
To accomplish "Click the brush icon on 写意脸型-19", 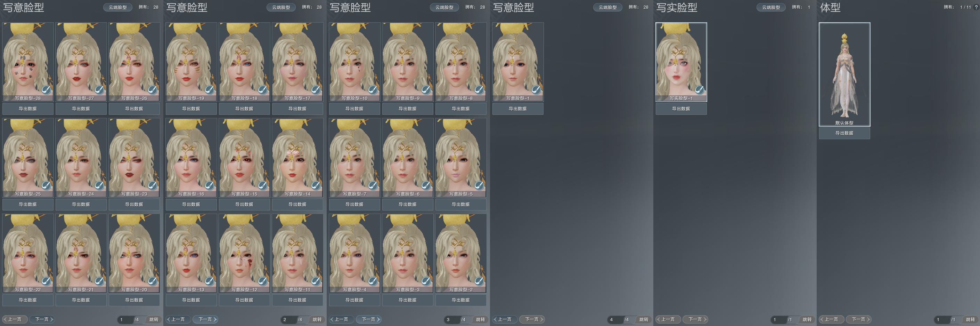I will coord(209,90).
